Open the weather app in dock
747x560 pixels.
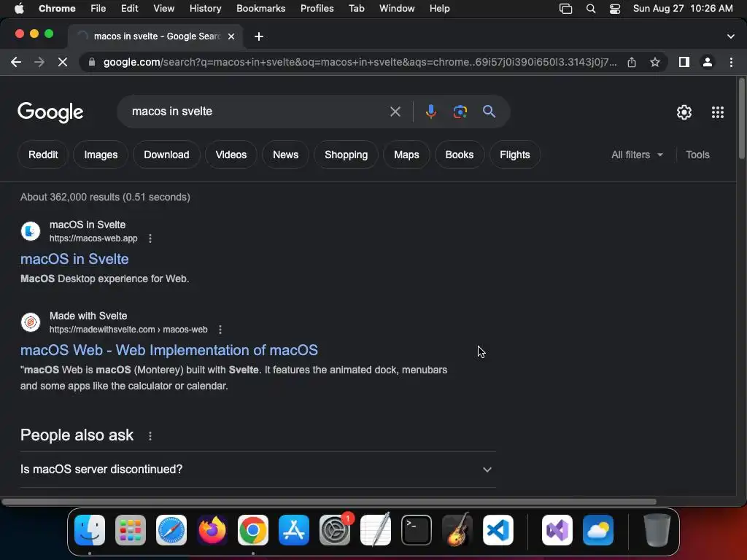point(598,530)
